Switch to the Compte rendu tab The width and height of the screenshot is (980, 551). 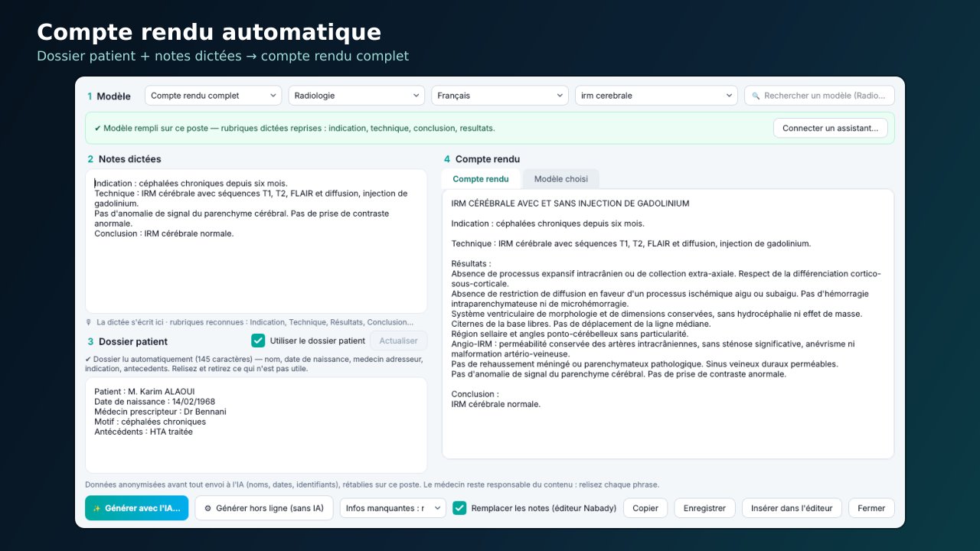click(481, 179)
